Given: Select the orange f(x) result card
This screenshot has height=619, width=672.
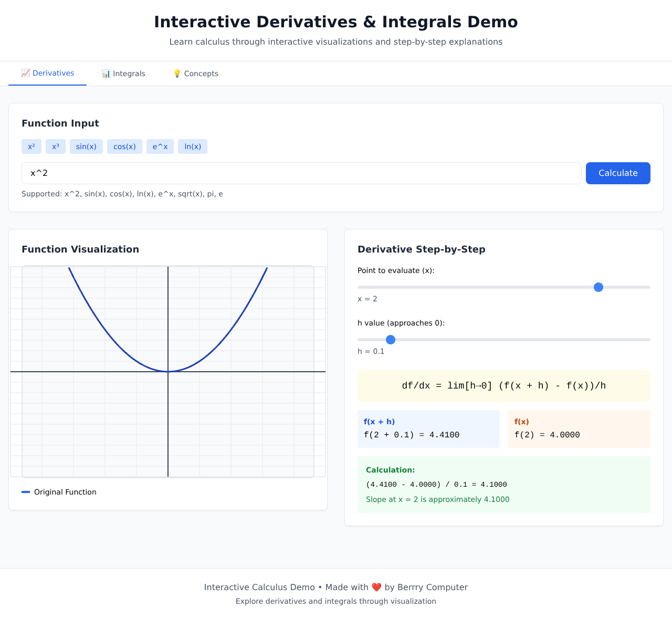Looking at the screenshot, I should click(x=579, y=429).
